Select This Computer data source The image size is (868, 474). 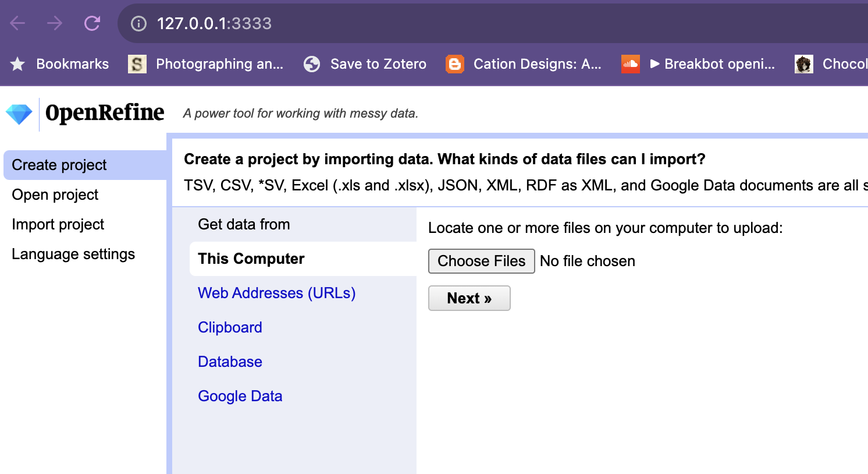(x=251, y=259)
